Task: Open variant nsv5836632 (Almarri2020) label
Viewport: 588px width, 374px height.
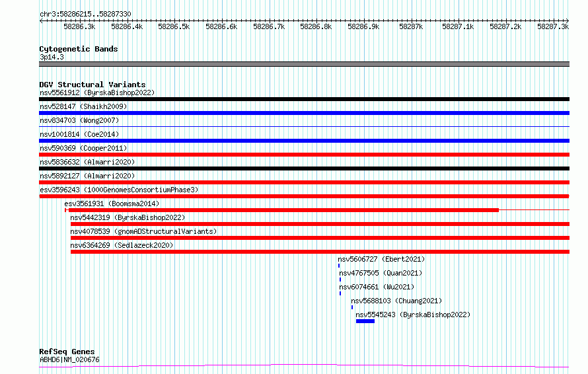Action: click(87, 162)
